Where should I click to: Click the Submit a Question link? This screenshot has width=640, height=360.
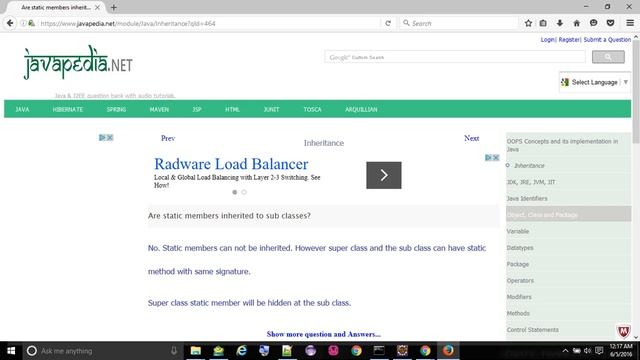pyautogui.click(x=607, y=40)
